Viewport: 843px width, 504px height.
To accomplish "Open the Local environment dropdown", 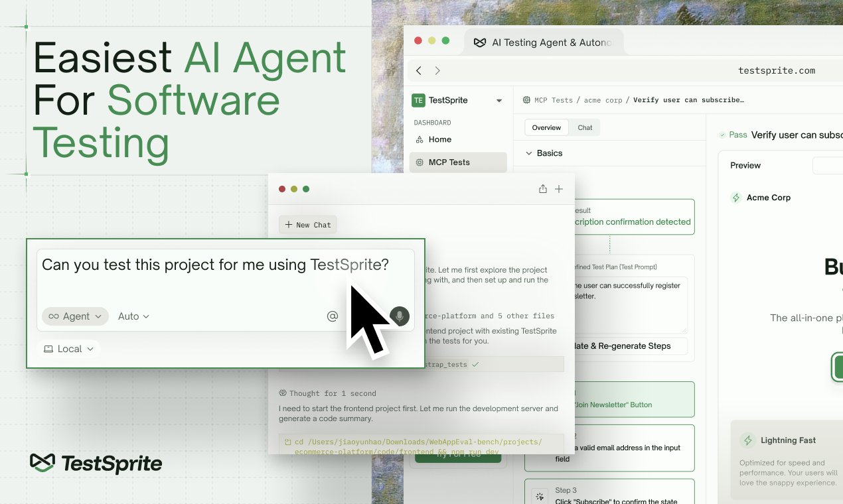I will pos(69,349).
